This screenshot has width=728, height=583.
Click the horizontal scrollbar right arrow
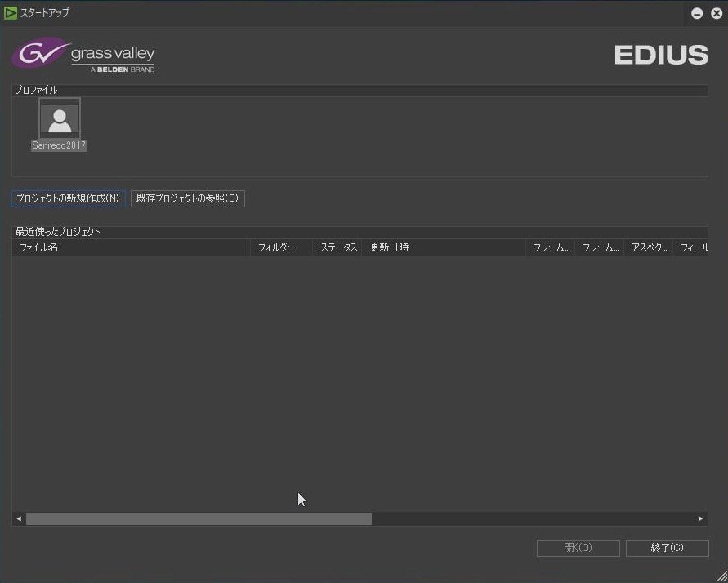point(700,518)
